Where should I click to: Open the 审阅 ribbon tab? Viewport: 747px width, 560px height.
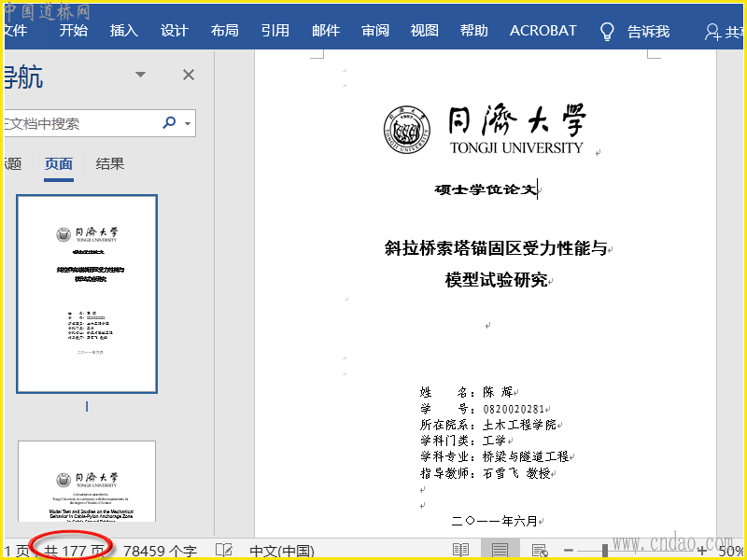point(375,31)
